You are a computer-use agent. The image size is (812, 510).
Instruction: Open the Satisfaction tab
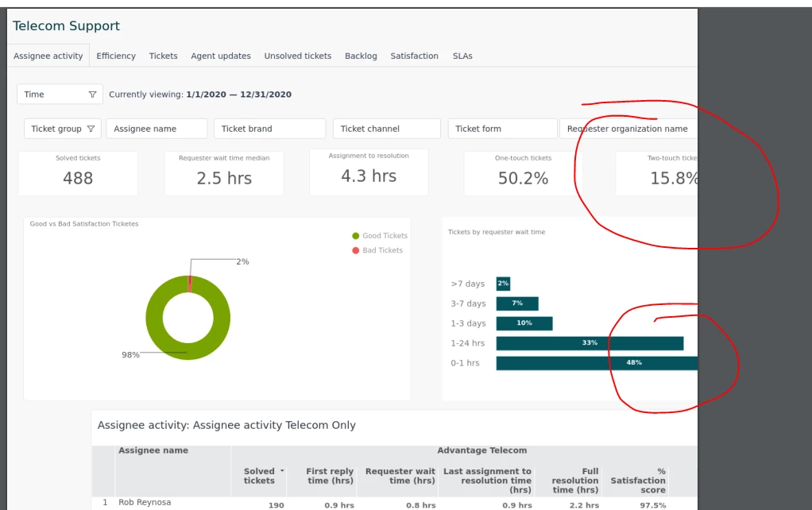tap(414, 56)
